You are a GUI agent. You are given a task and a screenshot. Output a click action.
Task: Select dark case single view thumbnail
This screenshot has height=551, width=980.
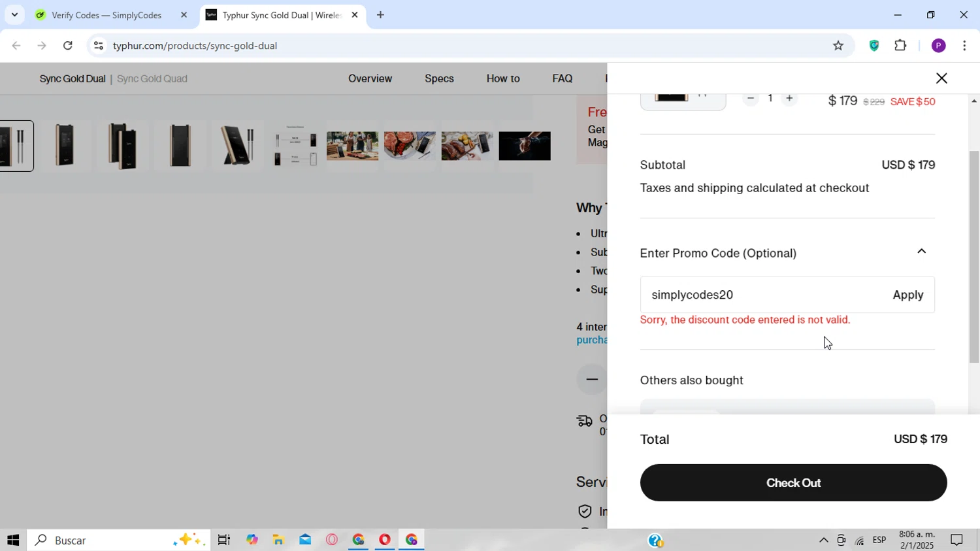[180, 146]
